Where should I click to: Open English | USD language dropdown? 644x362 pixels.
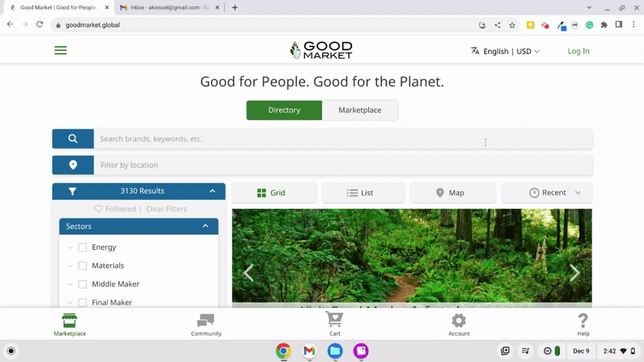pos(505,52)
